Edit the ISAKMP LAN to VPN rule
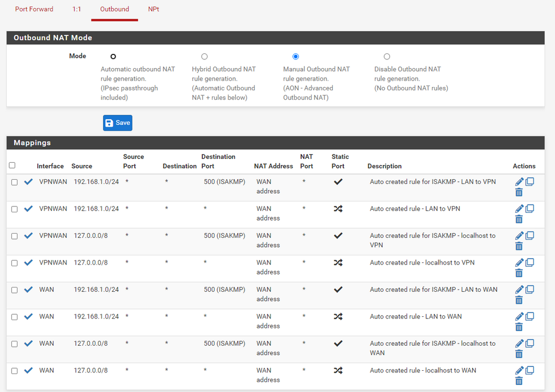555x392 pixels. (x=519, y=182)
